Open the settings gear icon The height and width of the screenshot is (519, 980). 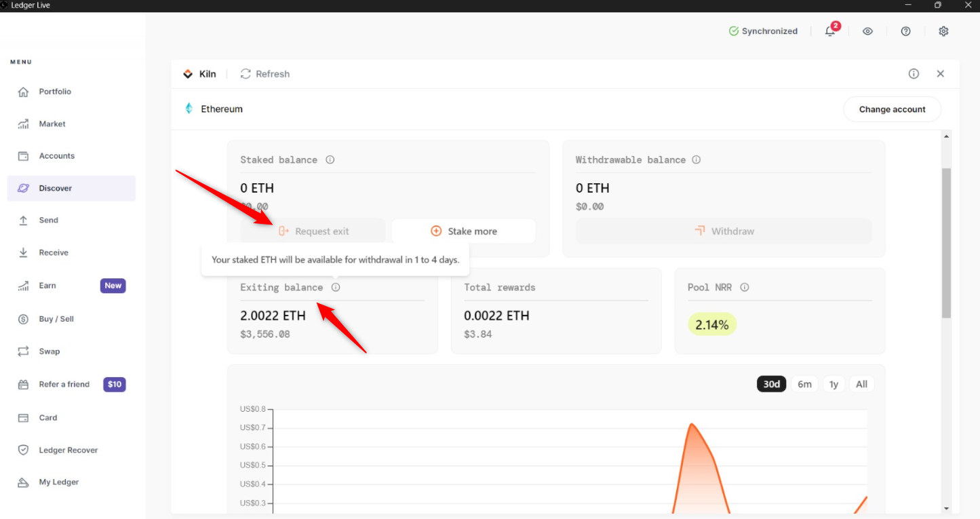[943, 31]
